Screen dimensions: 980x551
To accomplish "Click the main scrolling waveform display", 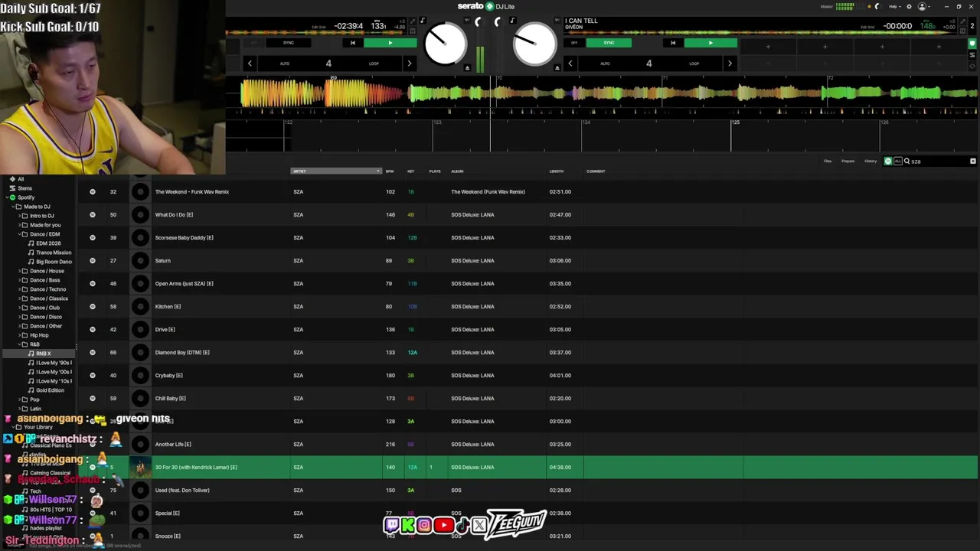I will point(601,95).
